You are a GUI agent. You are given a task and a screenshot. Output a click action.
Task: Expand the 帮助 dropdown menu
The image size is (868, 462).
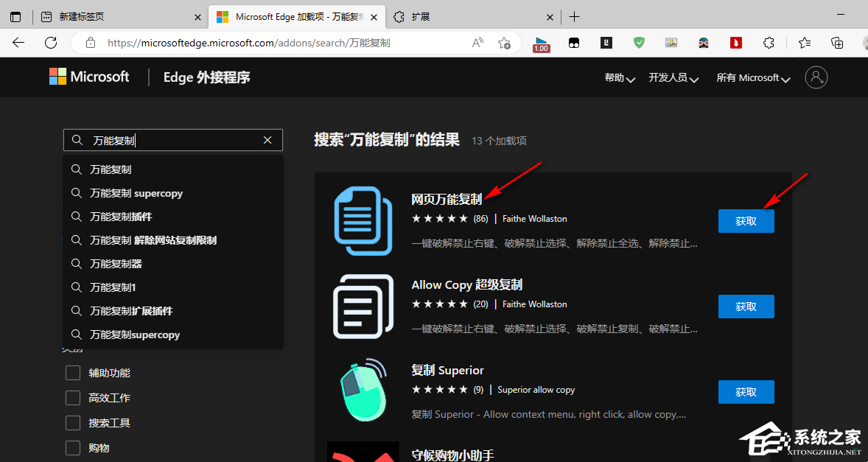click(x=620, y=78)
